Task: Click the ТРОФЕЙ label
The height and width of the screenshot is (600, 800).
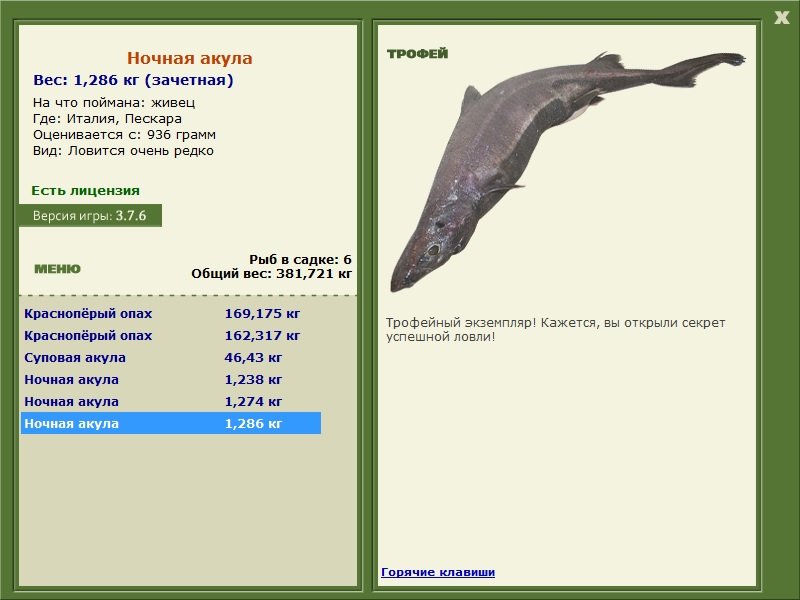Action: [x=417, y=54]
